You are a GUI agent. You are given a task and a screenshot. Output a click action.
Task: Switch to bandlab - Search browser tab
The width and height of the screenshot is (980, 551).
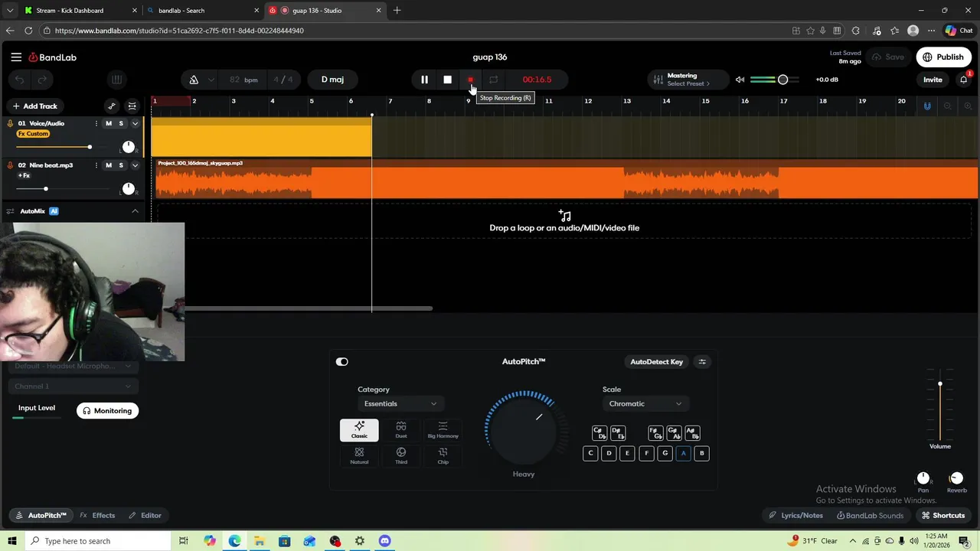203,11
